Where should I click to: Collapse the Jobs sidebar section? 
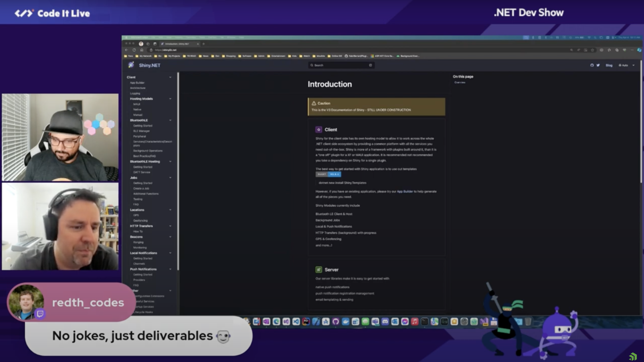pos(170,178)
